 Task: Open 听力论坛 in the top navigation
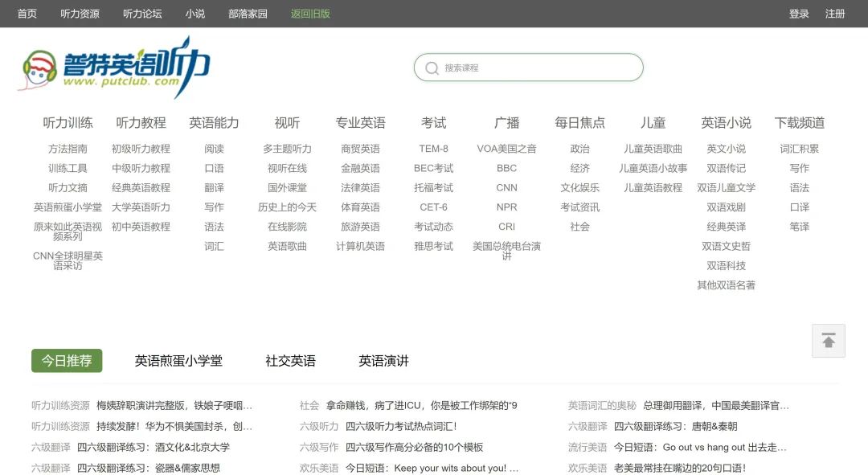tap(142, 14)
